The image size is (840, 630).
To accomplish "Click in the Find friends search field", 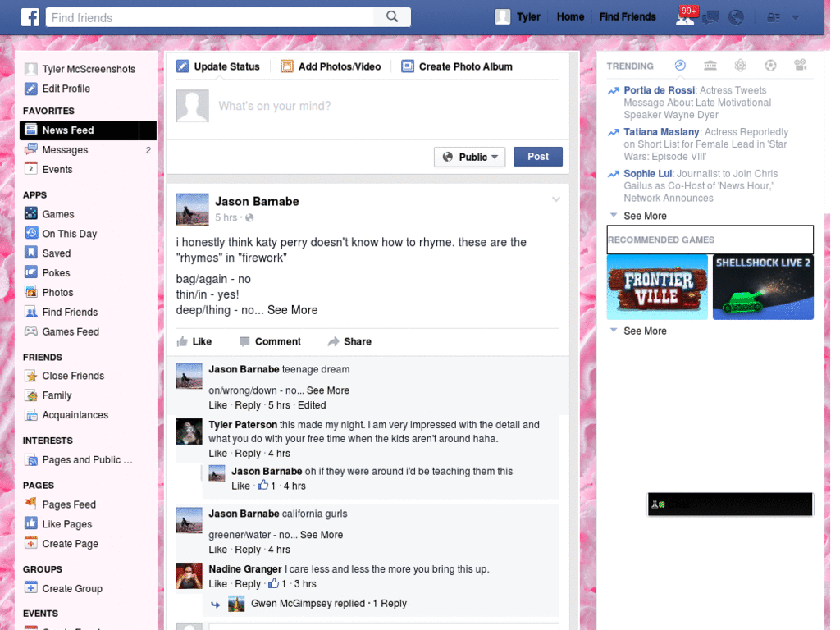I will click(209, 17).
